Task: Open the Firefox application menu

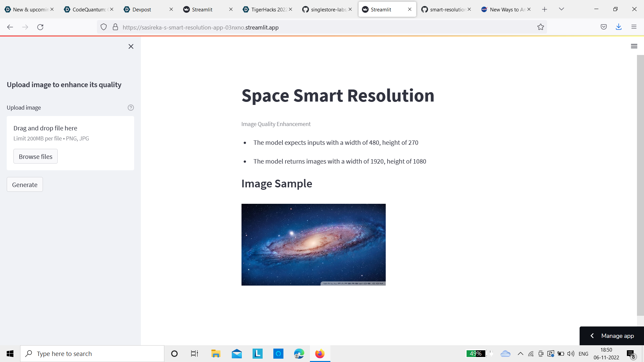Action: pos(634,27)
